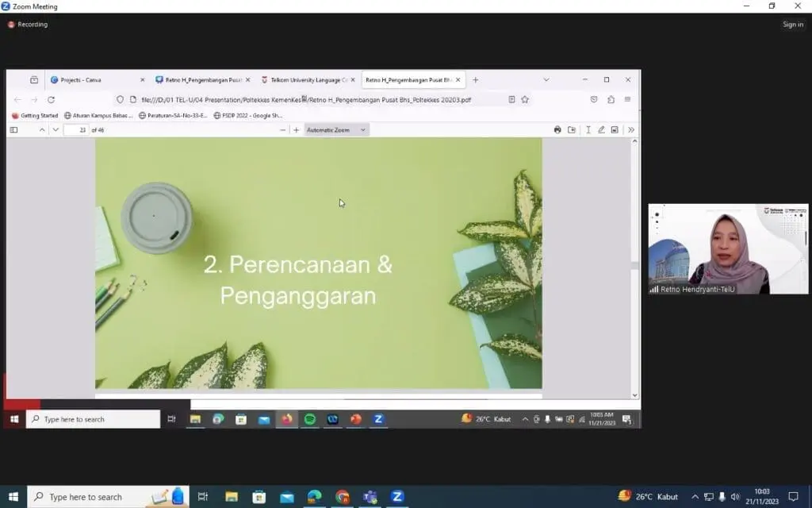
Task: Bookmark this page with the star icon
Action: (x=525, y=100)
